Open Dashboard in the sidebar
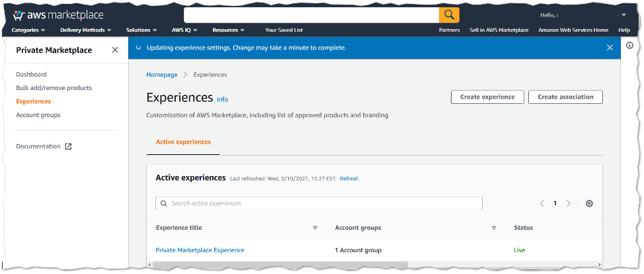Viewport: 644px width, 274px height. point(31,75)
